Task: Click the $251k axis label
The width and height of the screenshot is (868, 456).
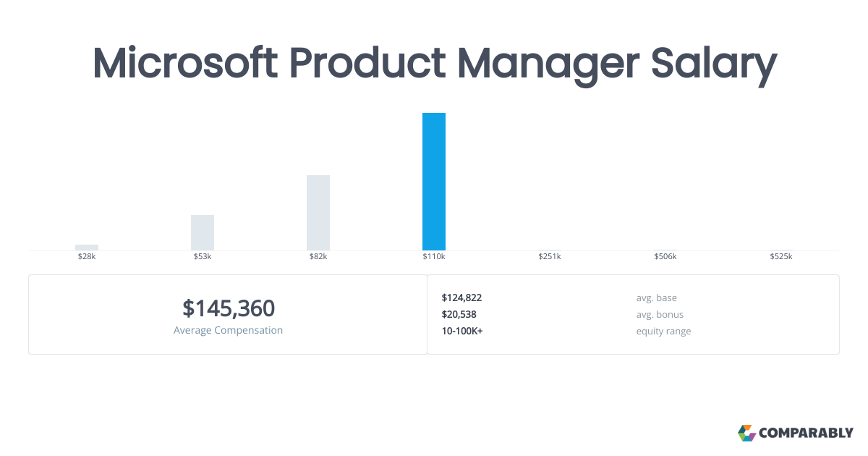Action: tap(550, 257)
